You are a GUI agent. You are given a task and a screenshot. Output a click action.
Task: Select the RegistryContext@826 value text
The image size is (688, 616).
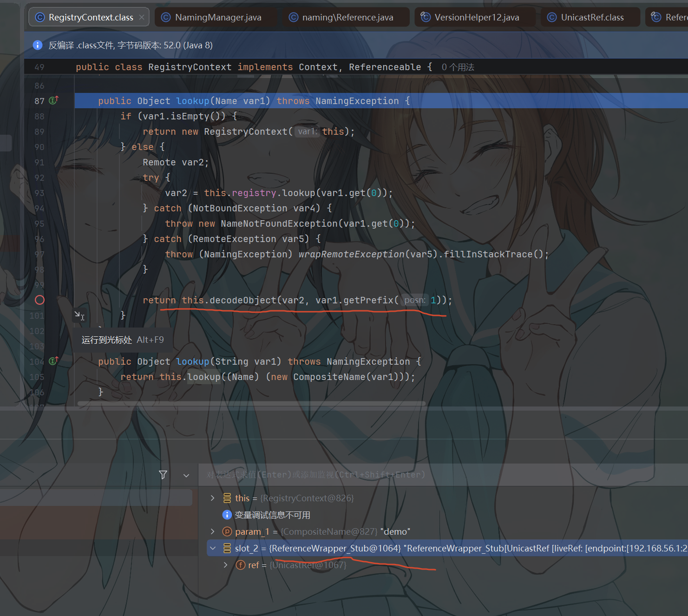pyautogui.click(x=307, y=498)
